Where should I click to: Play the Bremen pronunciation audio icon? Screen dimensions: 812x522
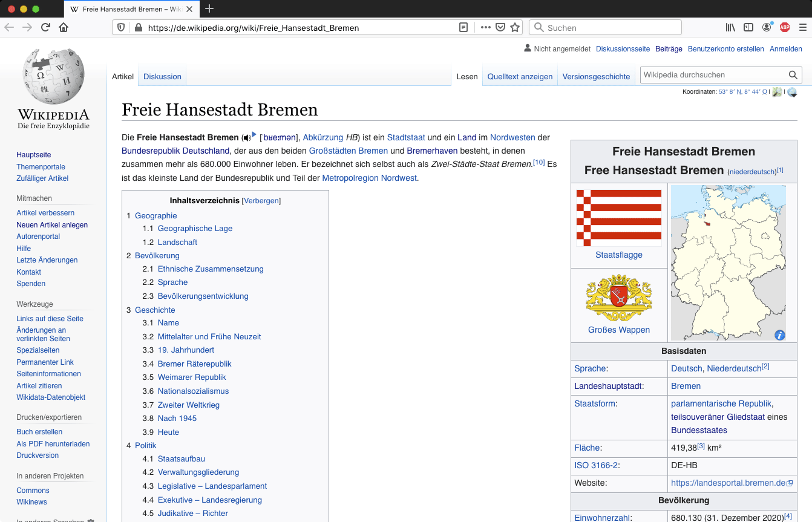[247, 138]
